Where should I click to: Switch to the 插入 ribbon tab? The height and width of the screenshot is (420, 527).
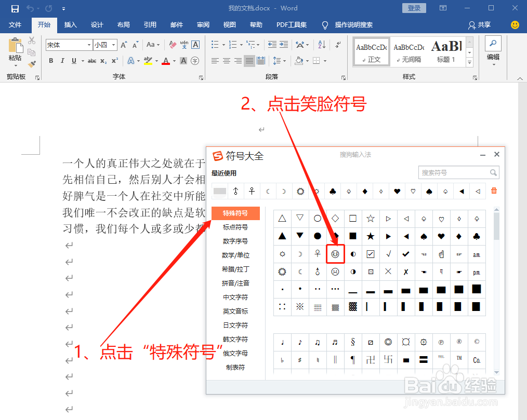coord(71,24)
